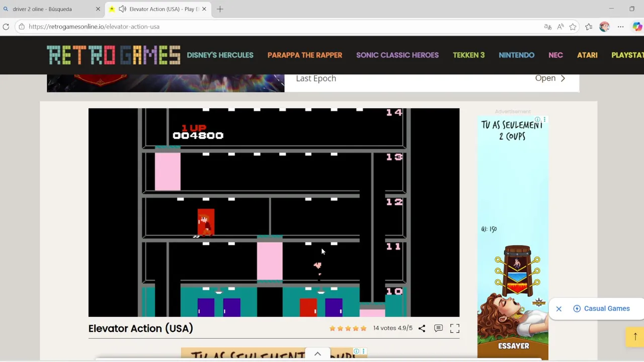Open the Copilot sidebar icon
The height and width of the screenshot is (362, 644).
pos(637,27)
